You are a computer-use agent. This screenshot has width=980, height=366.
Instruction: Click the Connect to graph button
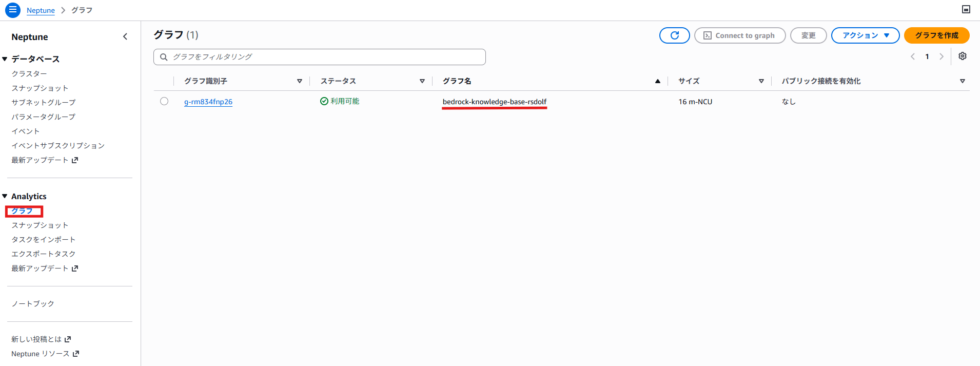[x=740, y=35]
